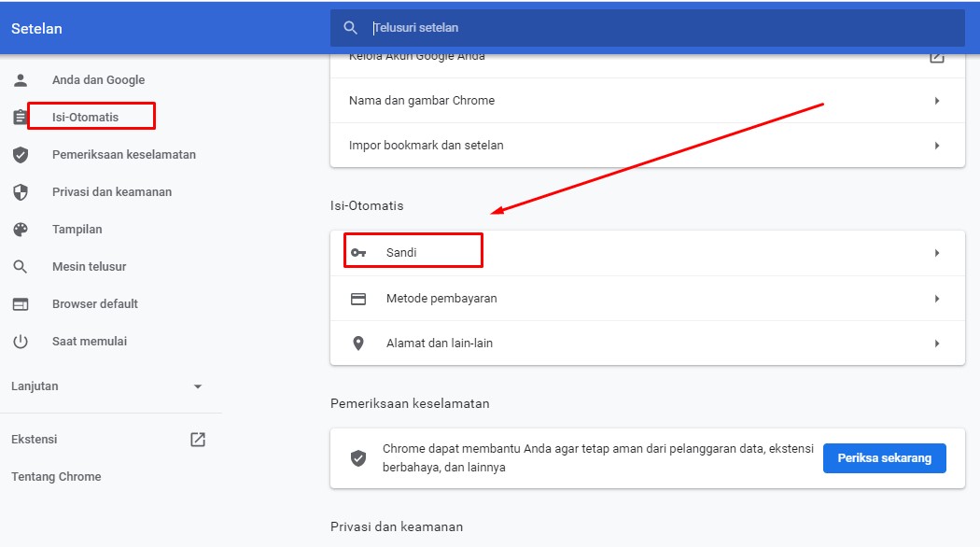The height and width of the screenshot is (547, 980).
Task: Select Browser default in sidebar
Action: tap(95, 303)
